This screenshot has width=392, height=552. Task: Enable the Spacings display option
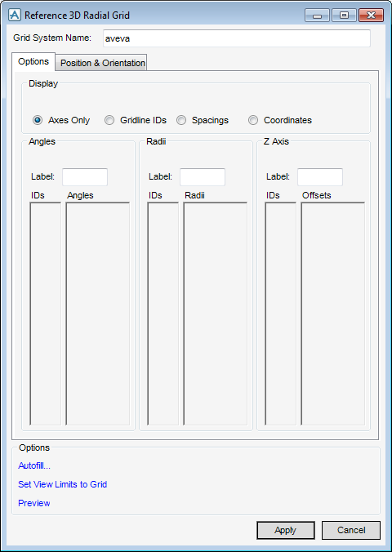[x=181, y=120]
